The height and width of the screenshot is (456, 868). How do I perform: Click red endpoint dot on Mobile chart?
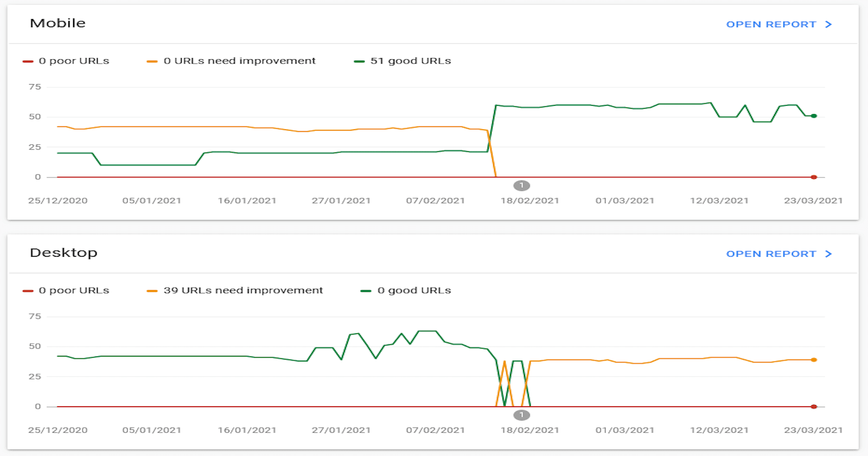(814, 177)
